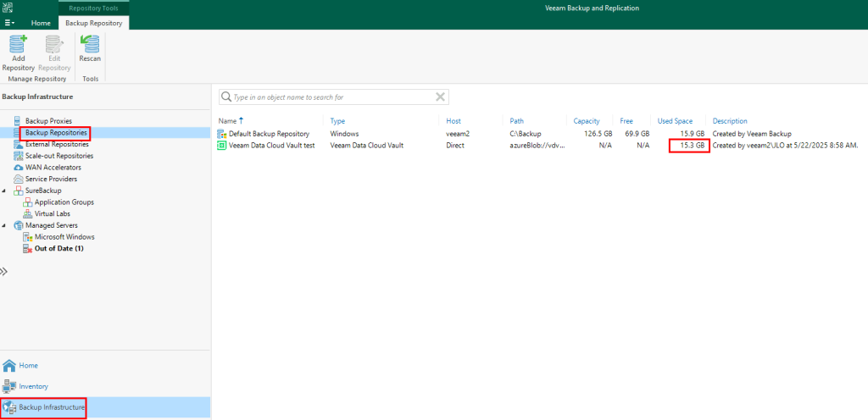Click the Virtual Labs icon
Screen dimensions: 868x420
click(28, 214)
